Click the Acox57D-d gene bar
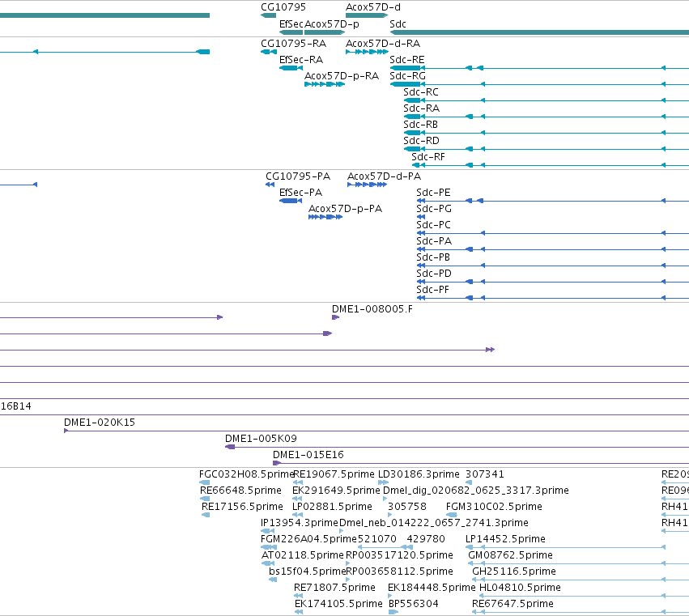The image size is (689, 616). point(367,15)
